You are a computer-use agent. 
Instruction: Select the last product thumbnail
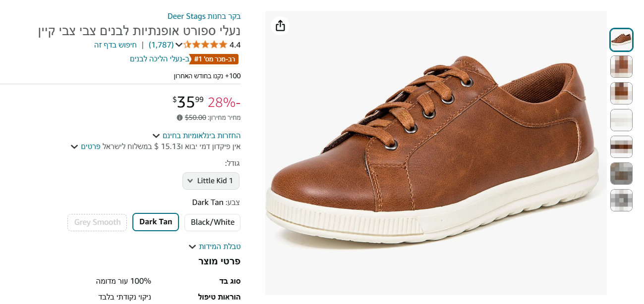coord(621,200)
